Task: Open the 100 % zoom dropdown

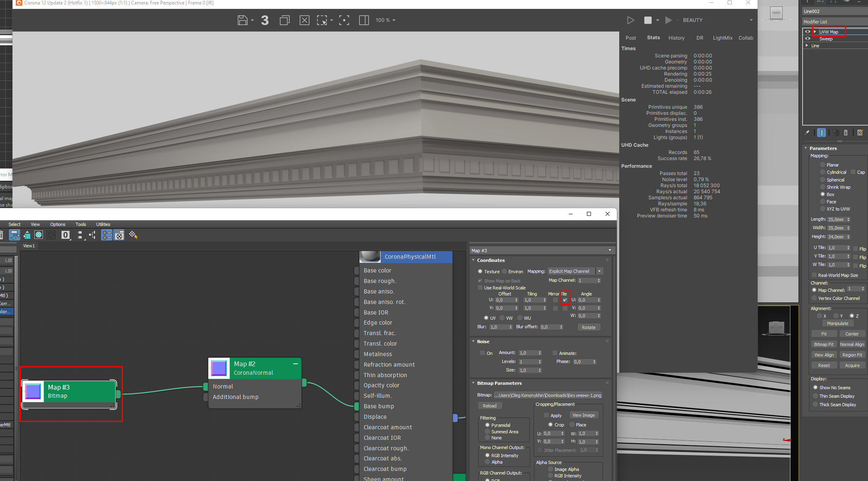Action: (385, 20)
